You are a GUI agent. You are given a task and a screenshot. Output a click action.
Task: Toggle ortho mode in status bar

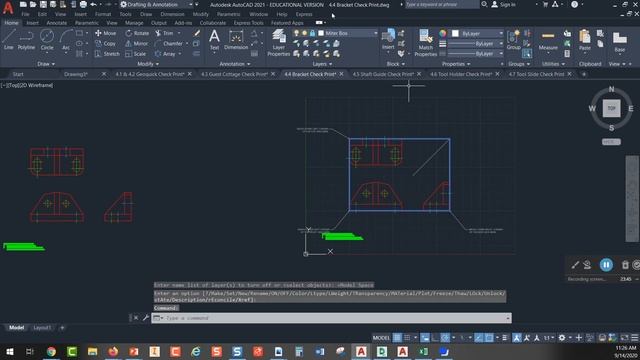point(435,338)
